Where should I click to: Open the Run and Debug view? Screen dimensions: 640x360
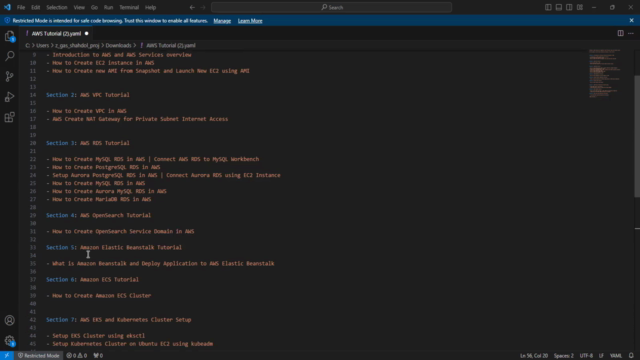(9, 97)
